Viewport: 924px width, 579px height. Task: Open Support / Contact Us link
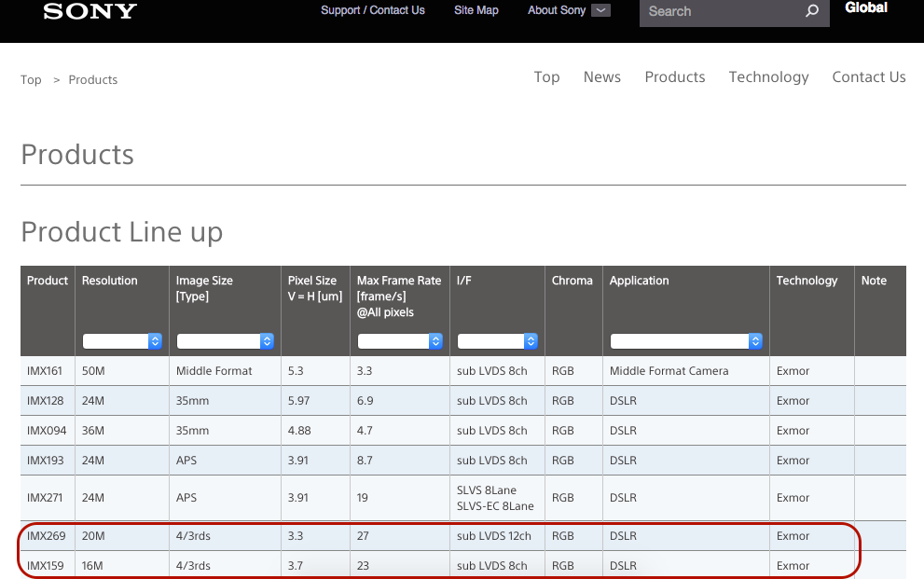372,10
